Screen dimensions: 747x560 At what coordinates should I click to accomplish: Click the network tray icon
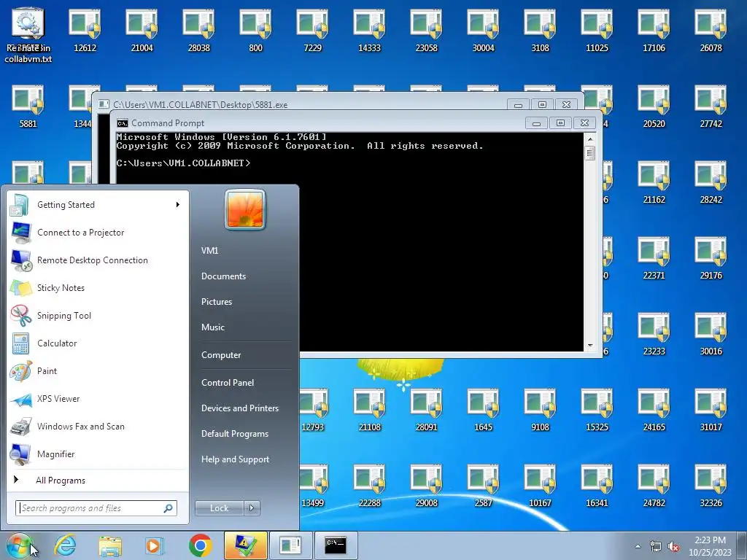pyautogui.click(x=656, y=547)
